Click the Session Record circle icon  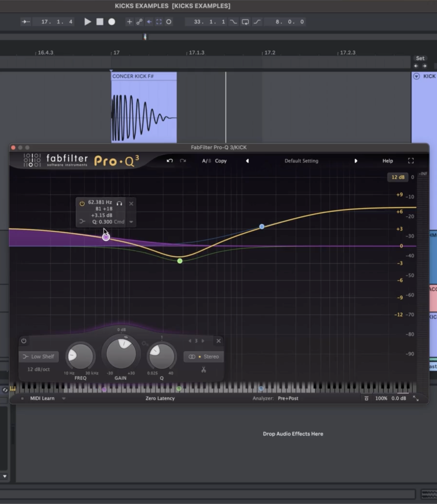[x=168, y=22]
